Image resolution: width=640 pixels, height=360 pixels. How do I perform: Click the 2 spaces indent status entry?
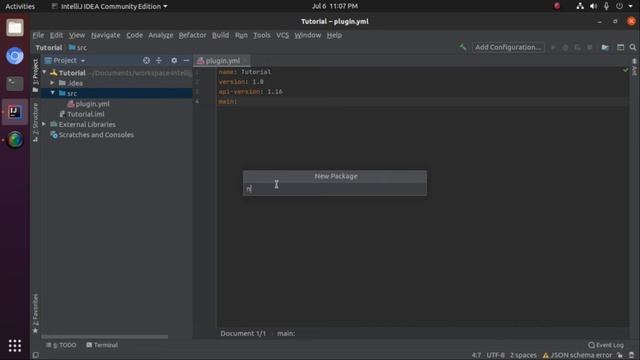pyautogui.click(x=523, y=356)
